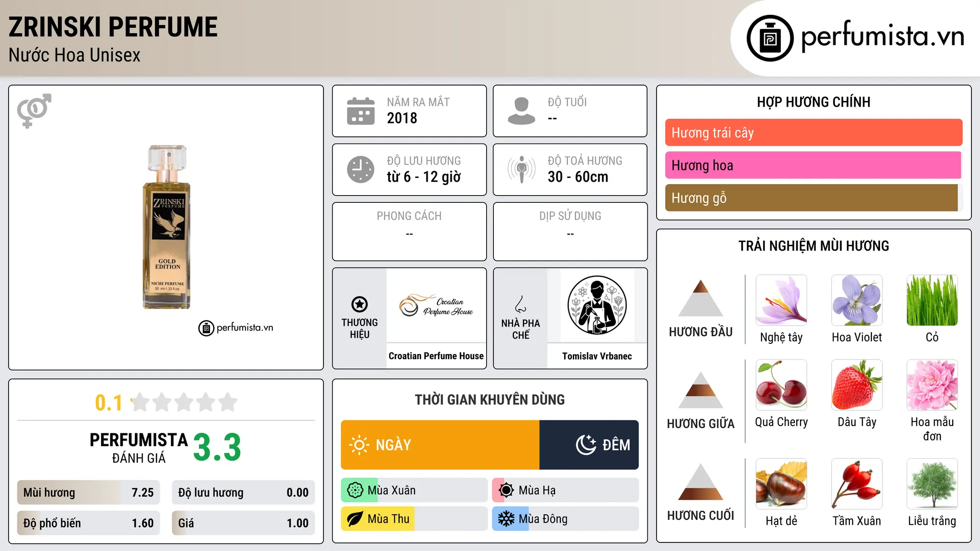Open the Hoa Violet note image
The height and width of the screenshot is (551, 980).
[x=857, y=300]
